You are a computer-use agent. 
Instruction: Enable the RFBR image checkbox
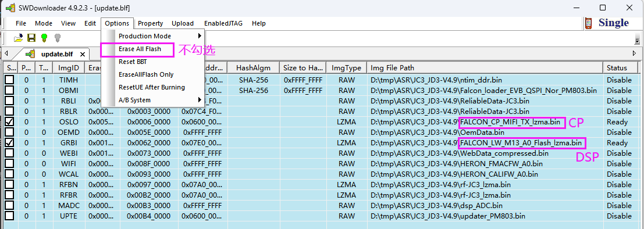[9, 195]
